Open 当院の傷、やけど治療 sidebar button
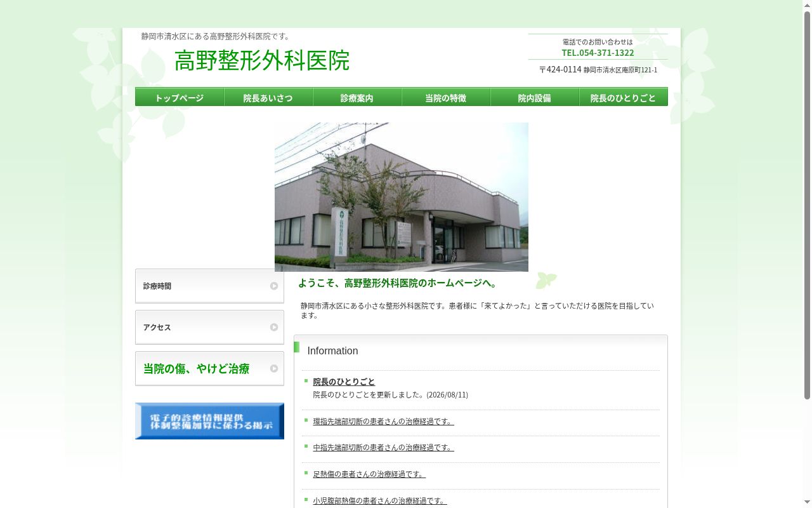Screen dimensions: 812x508 coord(209,368)
